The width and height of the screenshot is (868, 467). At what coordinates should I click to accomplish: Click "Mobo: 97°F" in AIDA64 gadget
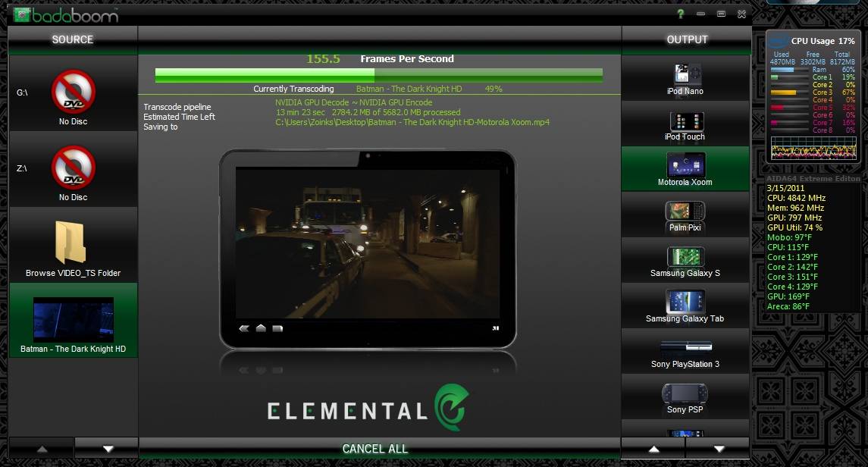click(x=789, y=237)
